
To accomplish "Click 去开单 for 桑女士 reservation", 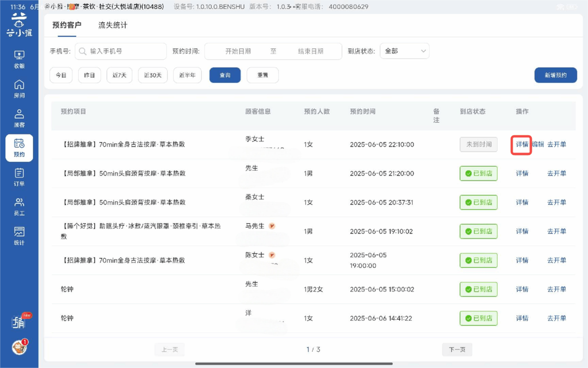I will [556, 202].
